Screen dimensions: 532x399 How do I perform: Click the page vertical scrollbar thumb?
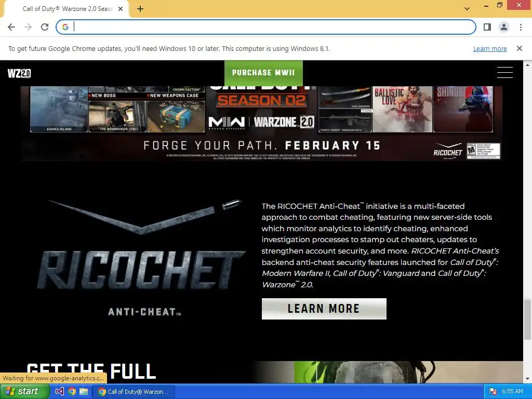[527, 319]
